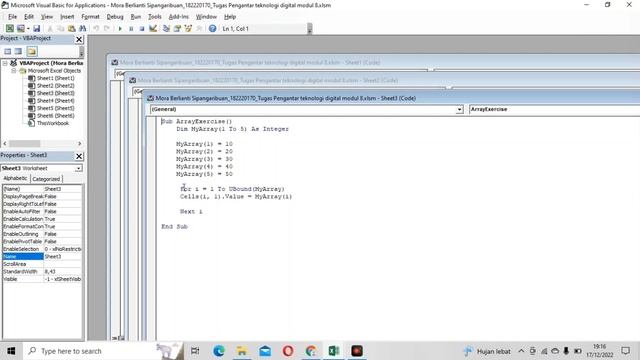
Task: Click the Redo toolbar icon
Action: point(107,29)
